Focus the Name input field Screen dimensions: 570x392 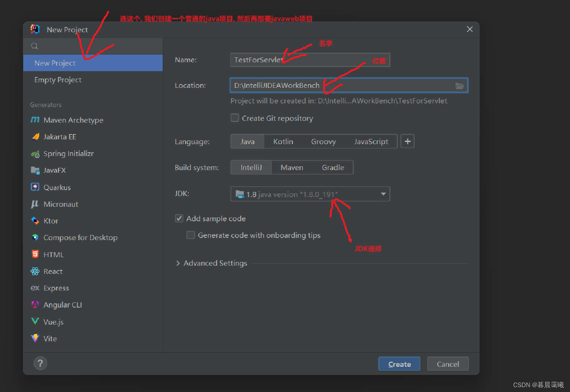coord(310,60)
